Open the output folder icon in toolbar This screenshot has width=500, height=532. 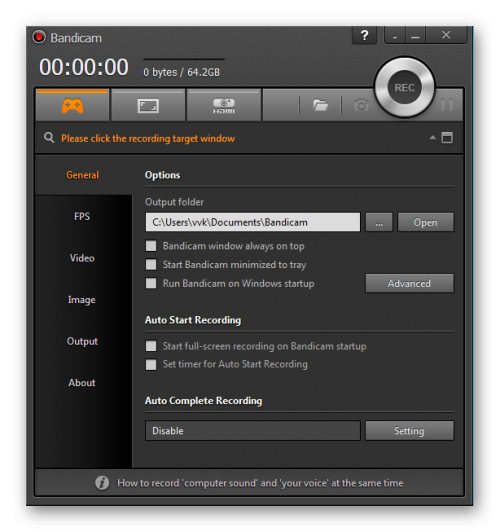[320, 105]
